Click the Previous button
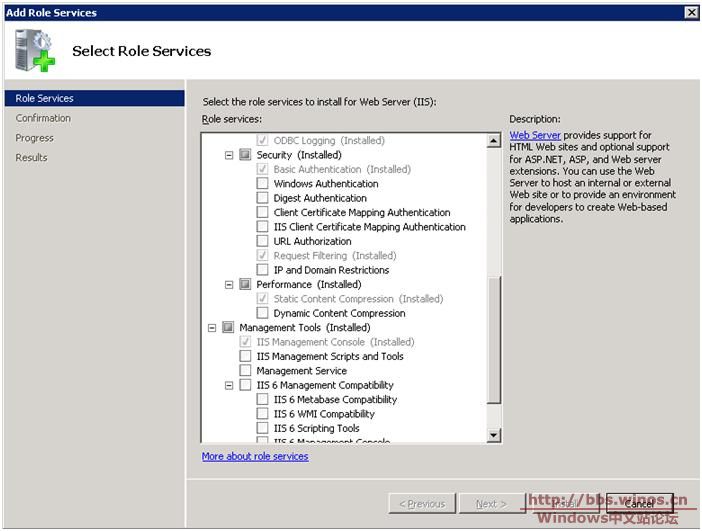Screen dimensions: 702x531 pos(422,504)
